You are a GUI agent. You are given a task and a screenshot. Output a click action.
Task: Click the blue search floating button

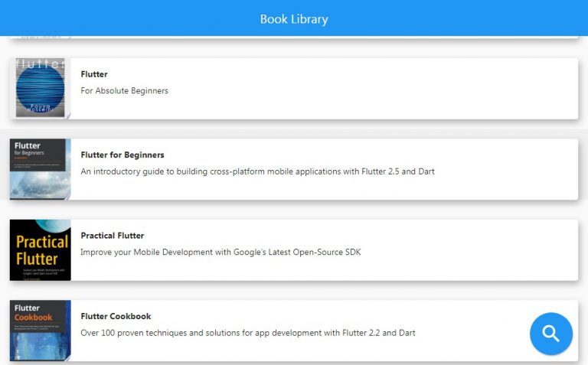[551, 333]
